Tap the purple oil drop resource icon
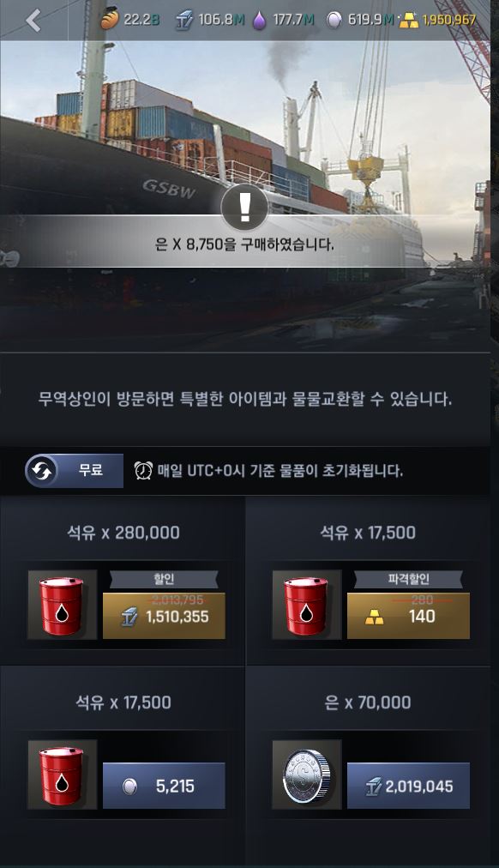Image resolution: width=499 pixels, height=868 pixels. [259, 21]
